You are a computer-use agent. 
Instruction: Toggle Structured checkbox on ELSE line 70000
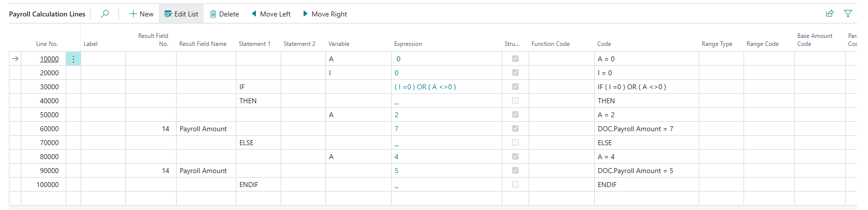tap(515, 143)
